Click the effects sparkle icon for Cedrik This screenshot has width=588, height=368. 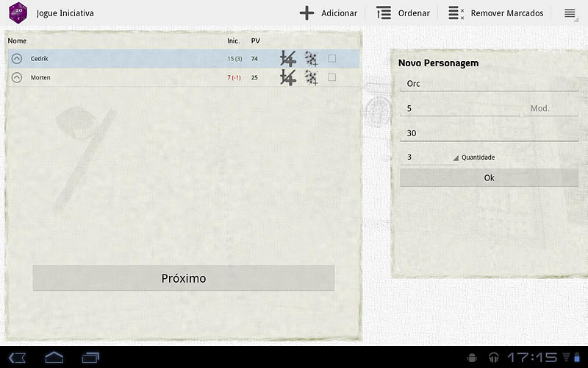pos(311,59)
